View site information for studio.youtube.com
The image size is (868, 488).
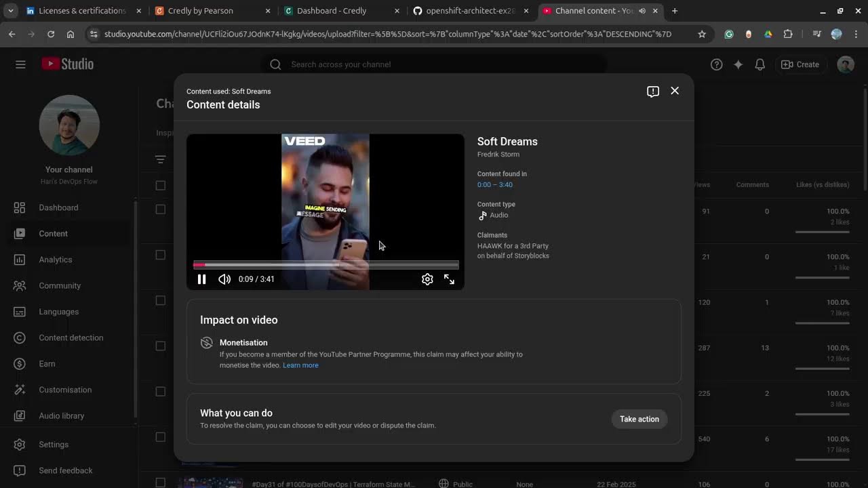tap(94, 34)
